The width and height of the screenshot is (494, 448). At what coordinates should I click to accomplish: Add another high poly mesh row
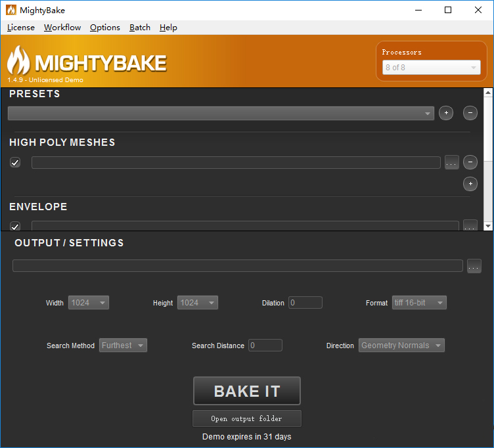[x=470, y=184]
